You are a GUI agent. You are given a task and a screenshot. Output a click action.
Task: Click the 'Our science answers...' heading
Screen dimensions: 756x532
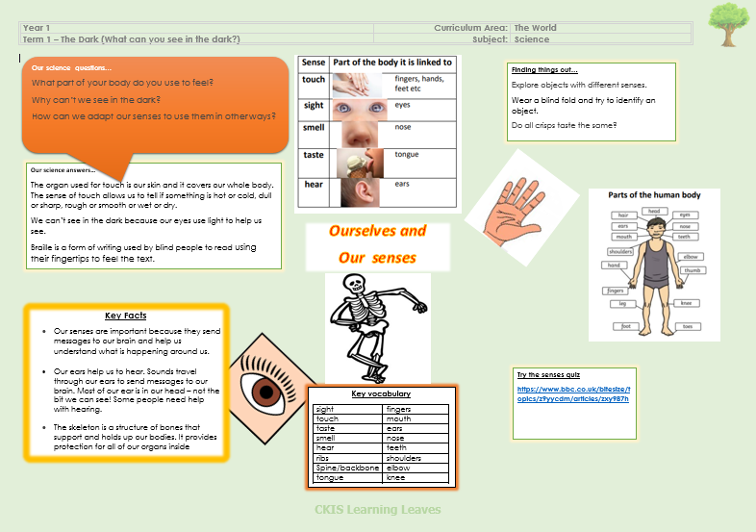[63, 170]
